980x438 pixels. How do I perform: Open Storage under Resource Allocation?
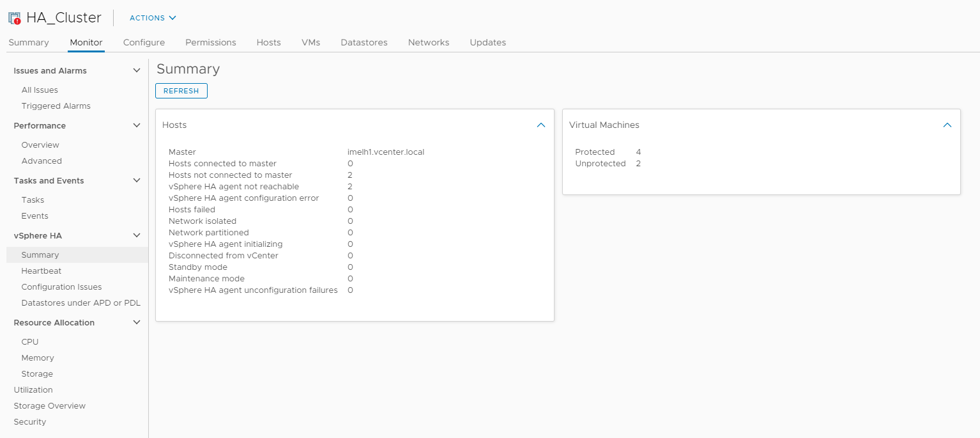tap(37, 374)
